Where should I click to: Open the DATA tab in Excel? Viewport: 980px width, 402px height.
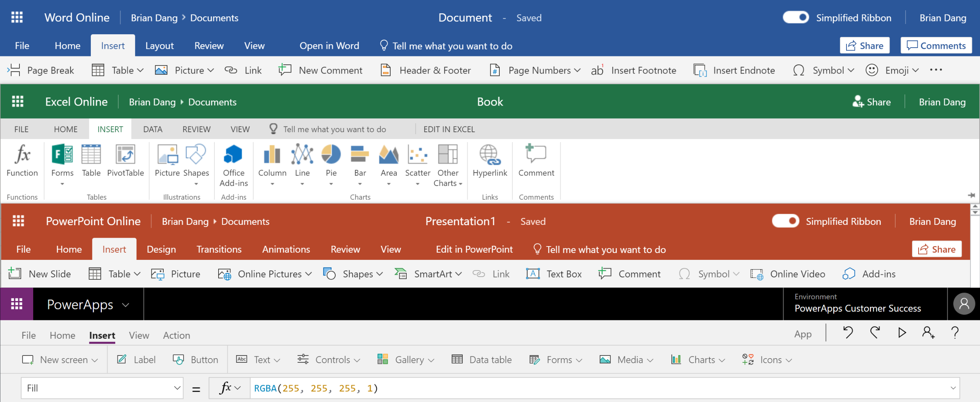coord(153,129)
